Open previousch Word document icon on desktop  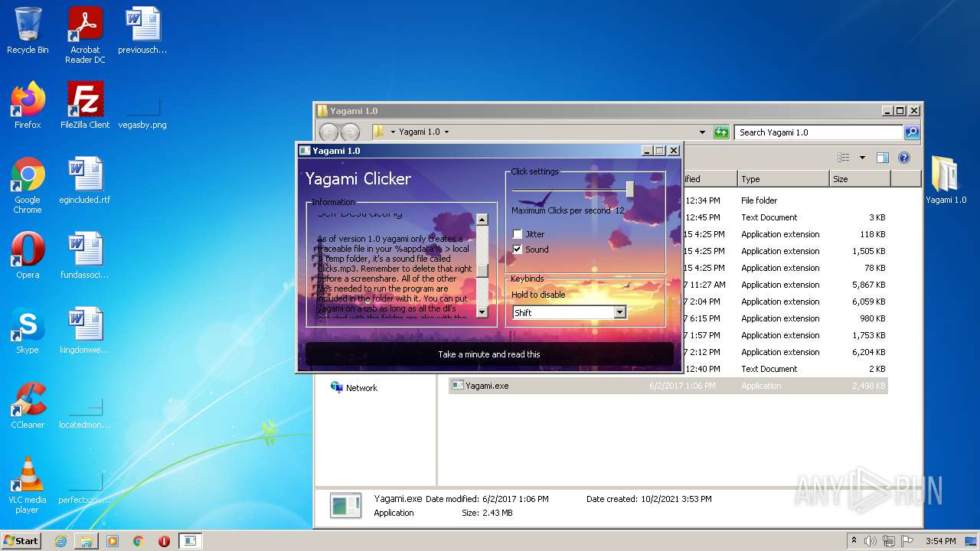[x=142, y=31]
